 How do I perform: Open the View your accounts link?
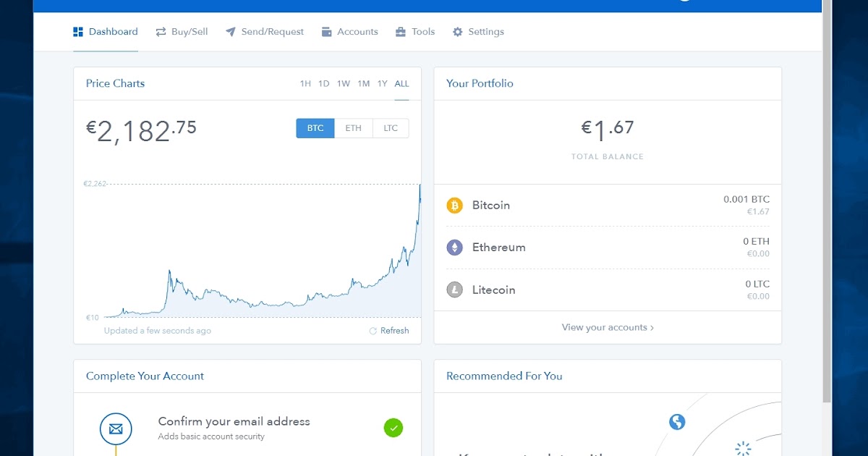pyautogui.click(x=608, y=327)
